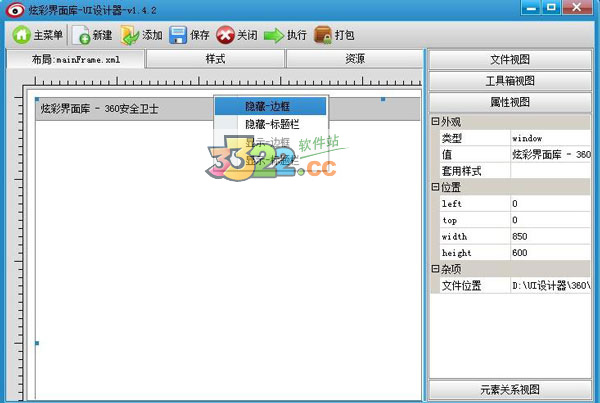Click the red 关闭 close icon
This screenshot has height=403, width=600.
pyautogui.click(x=225, y=35)
